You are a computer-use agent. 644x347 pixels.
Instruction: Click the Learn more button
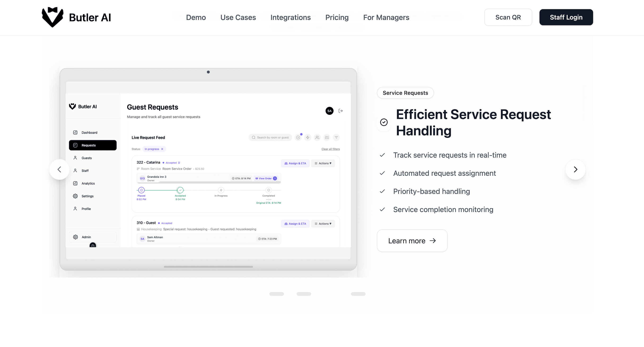(x=412, y=241)
